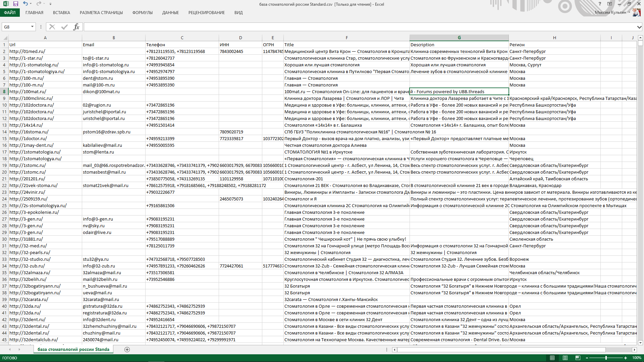
Task: Switch to the ФОРМУЛЫ ribbon tab
Action: click(x=142, y=13)
